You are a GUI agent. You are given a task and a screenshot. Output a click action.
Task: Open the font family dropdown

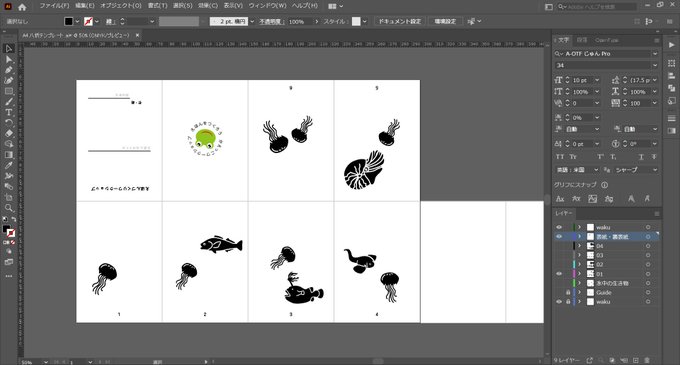pos(655,54)
